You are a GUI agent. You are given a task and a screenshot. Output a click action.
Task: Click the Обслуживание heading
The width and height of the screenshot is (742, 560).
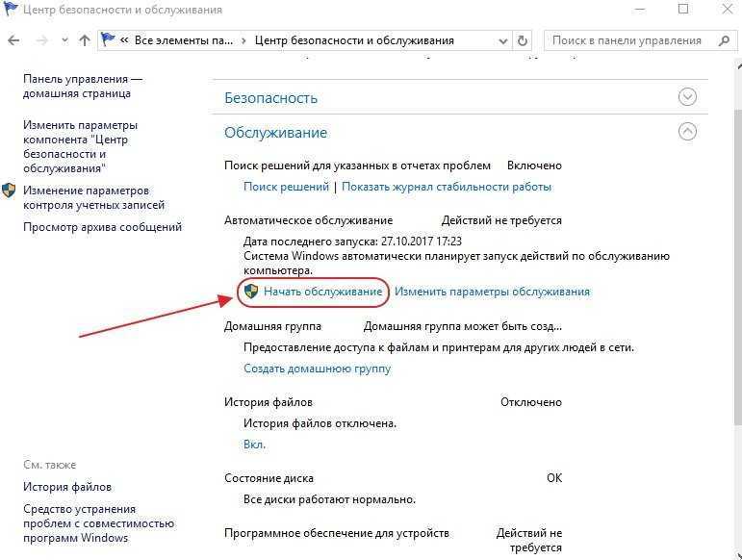click(275, 133)
